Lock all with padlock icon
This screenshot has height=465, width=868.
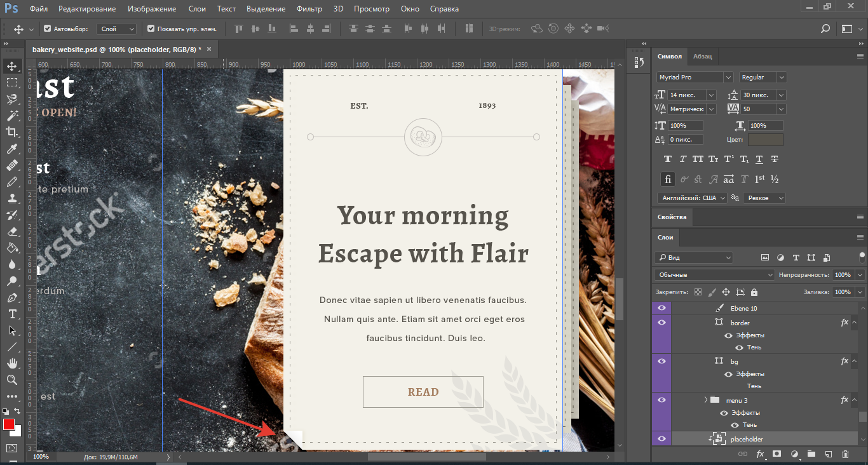(x=754, y=292)
